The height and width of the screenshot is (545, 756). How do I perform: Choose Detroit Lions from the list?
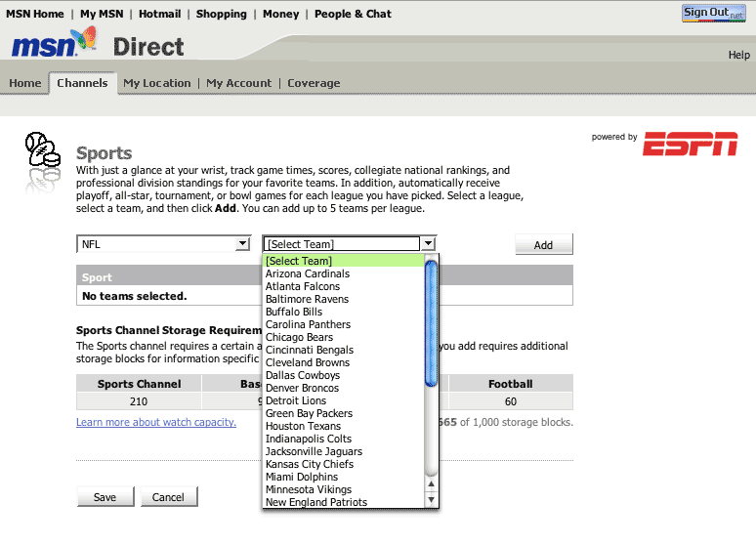pyautogui.click(x=344, y=400)
